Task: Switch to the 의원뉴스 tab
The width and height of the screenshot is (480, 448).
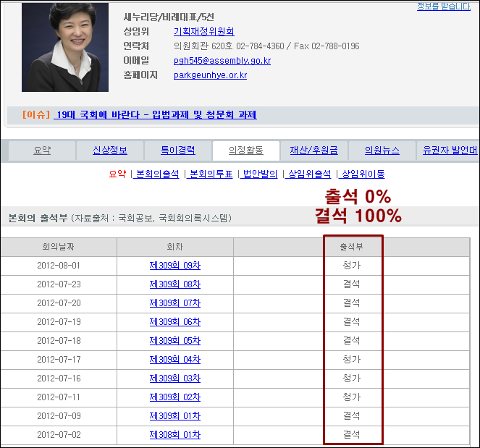Action: (382, 151)
